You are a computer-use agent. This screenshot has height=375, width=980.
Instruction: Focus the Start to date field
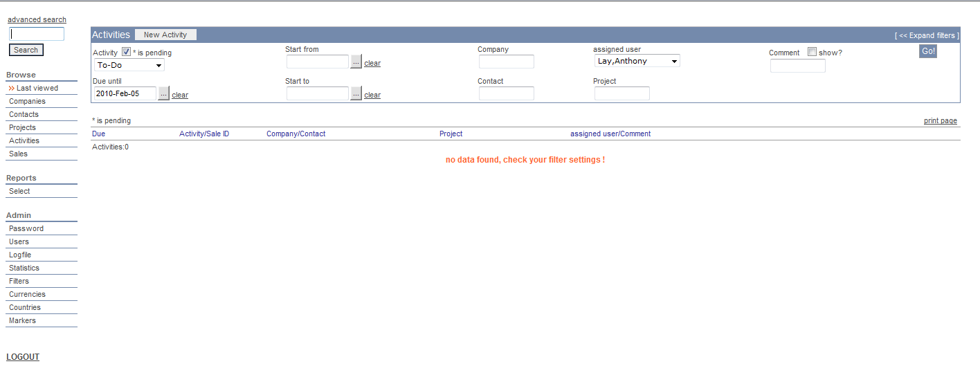(318, 93)
